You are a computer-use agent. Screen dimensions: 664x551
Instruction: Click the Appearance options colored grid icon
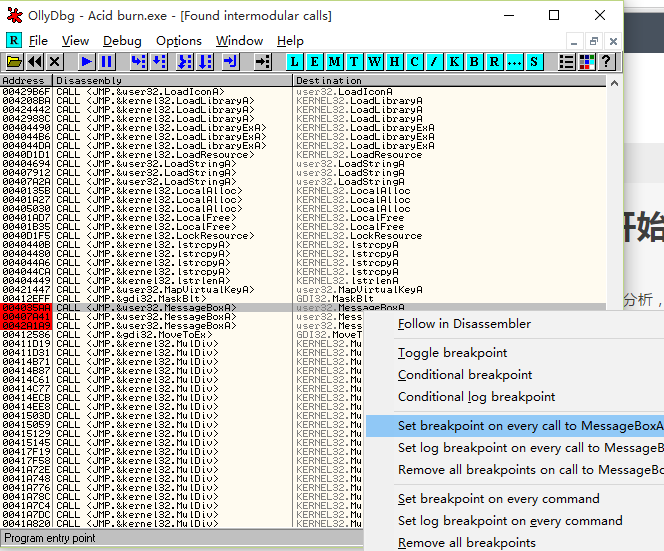click(587, 62)
